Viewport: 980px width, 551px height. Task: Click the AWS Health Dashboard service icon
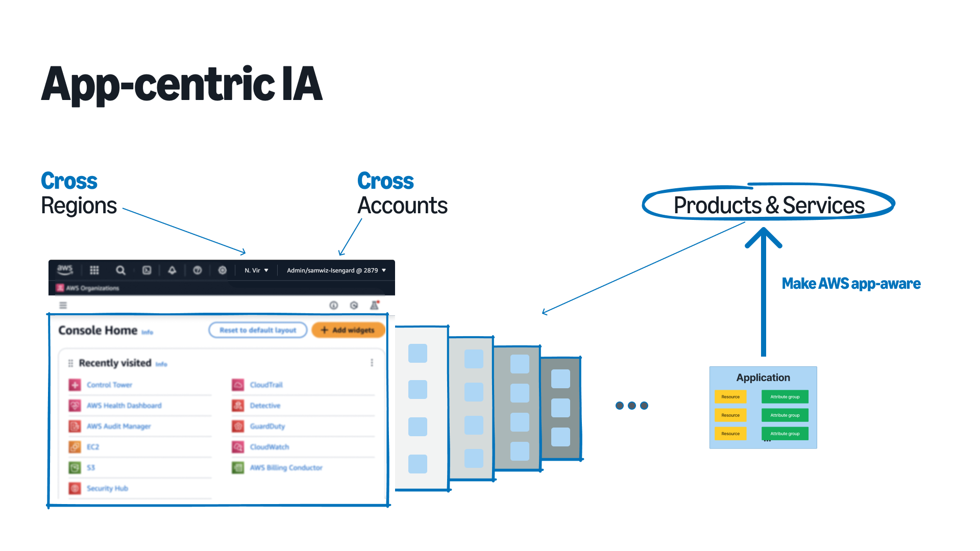75,406
